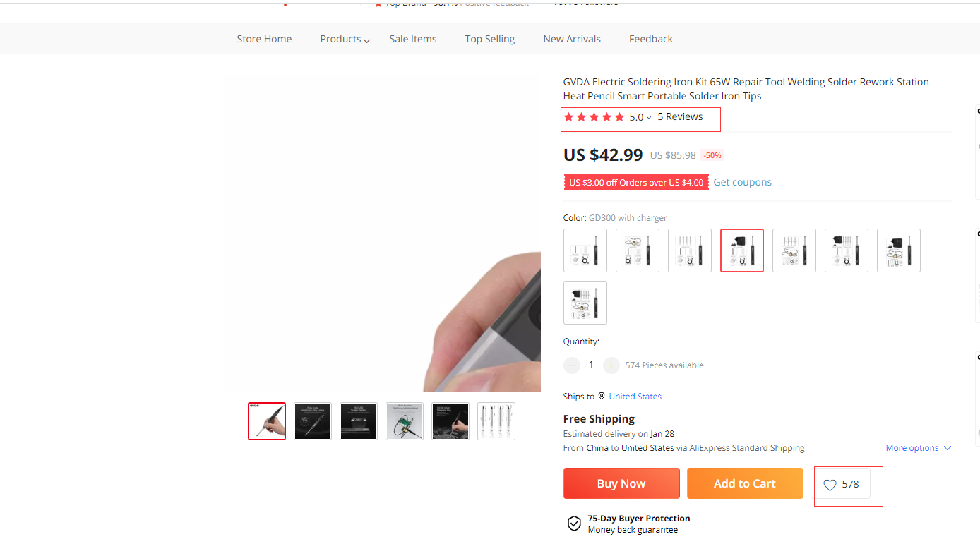
Task: Click the five-star rating icons
Action: click(x=594, y=117)
